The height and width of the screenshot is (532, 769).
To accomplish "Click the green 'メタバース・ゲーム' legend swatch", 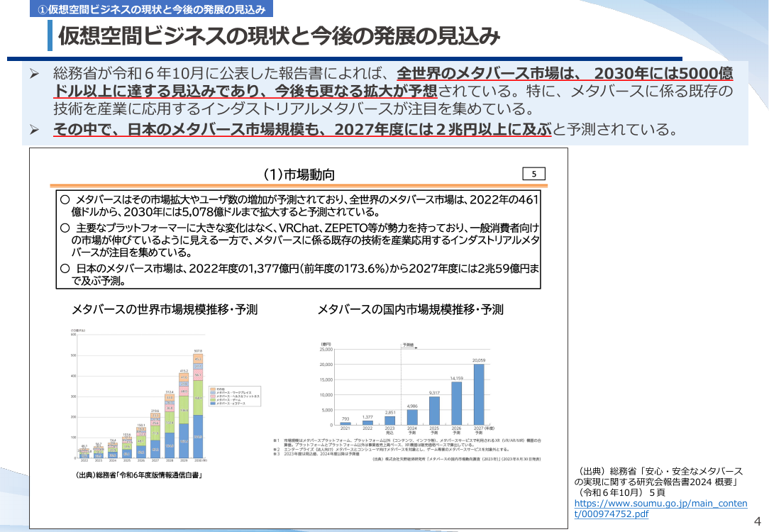I will 212,399.
